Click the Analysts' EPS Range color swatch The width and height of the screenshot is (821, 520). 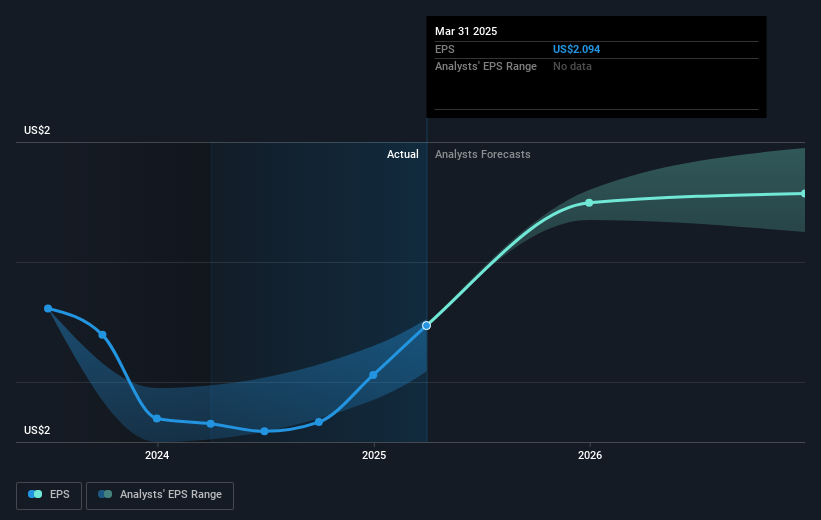[x=105, y=494]
